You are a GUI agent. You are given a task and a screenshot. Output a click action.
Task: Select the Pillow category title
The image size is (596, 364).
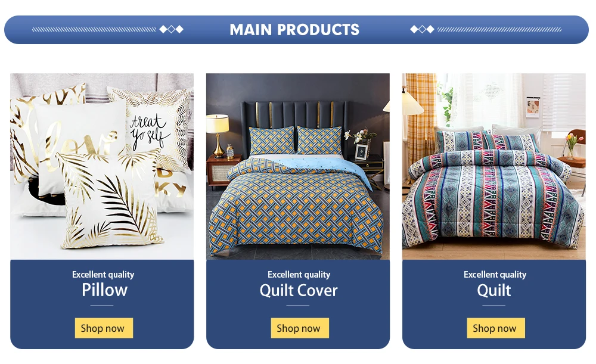point(104,290)
